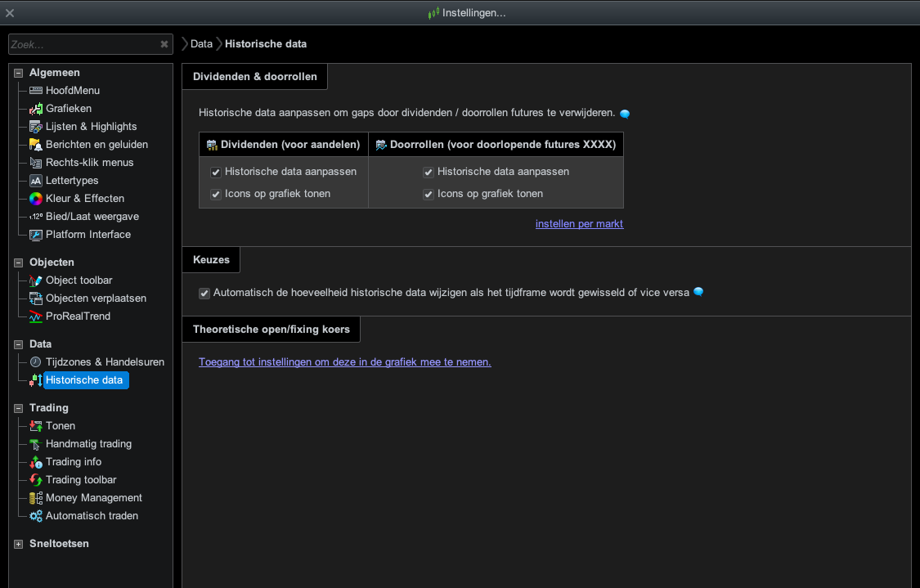The height and width of the screenshot is (588, 920).
Task: Click the instellen per markt link
Action: (579, 224)
